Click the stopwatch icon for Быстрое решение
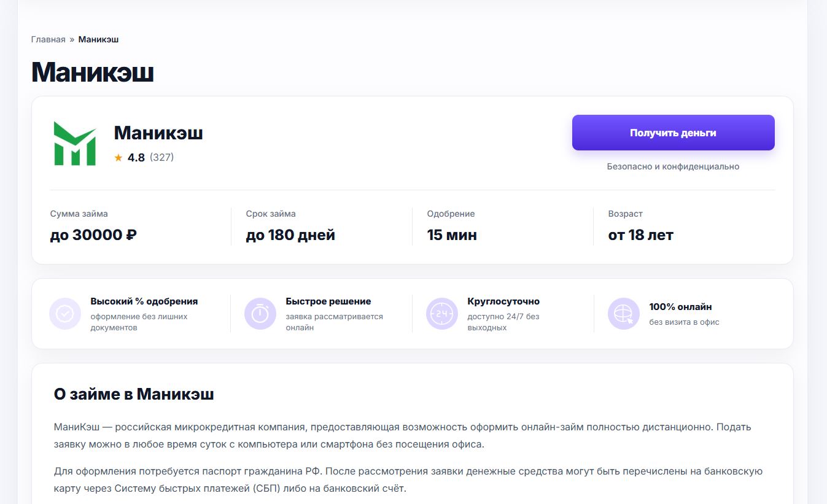This screenshot has width=827, height=504. click(x=260, y=314)
